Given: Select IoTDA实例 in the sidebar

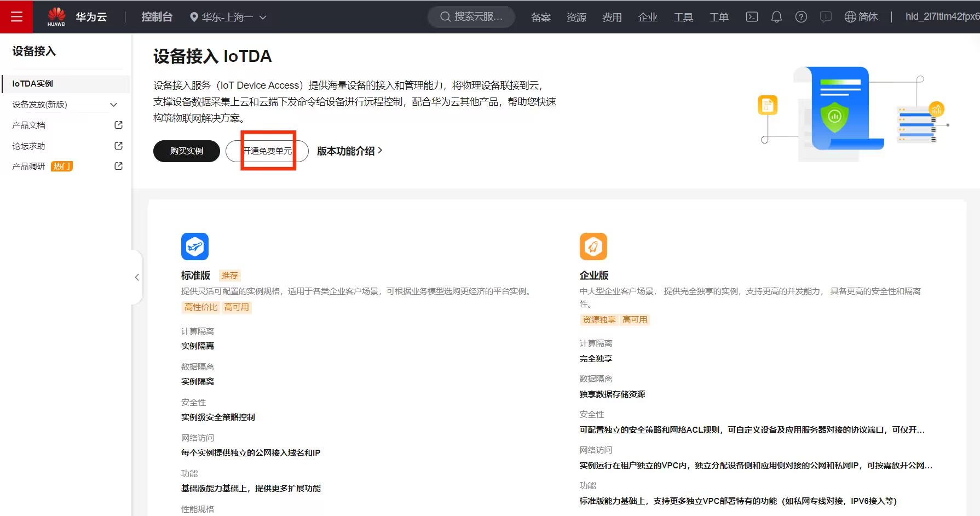Looking at the screenshot, I should pyautogui.click(x=66, y=84).
